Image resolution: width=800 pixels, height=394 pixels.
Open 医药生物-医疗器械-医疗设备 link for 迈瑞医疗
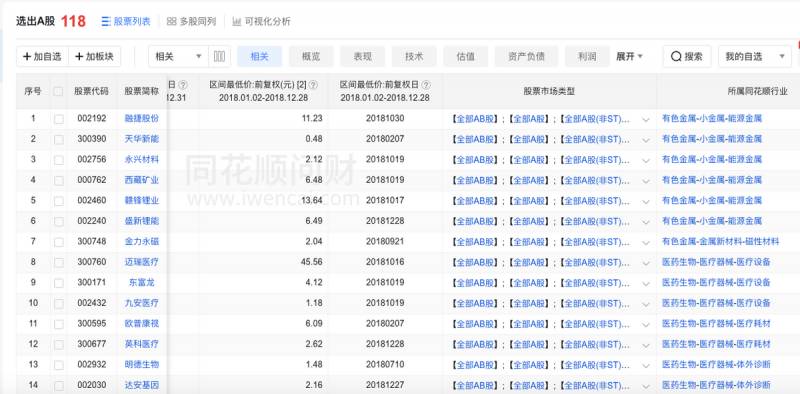point(716,262)
